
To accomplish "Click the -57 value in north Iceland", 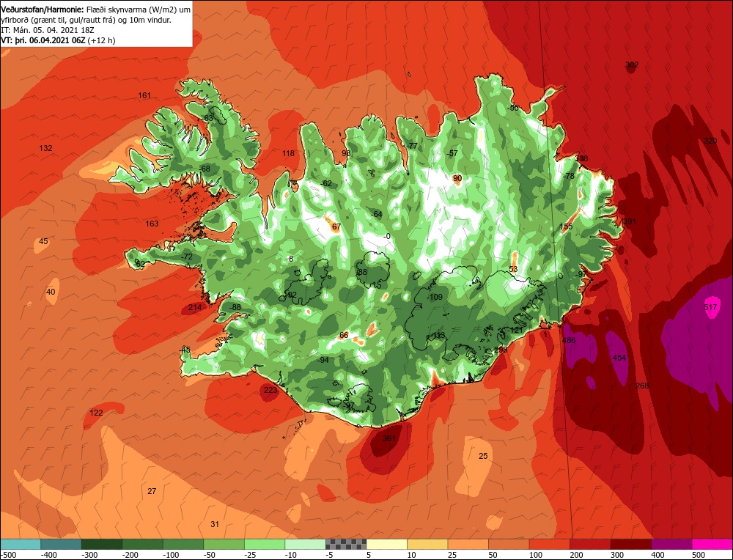I will click(452, 153).
